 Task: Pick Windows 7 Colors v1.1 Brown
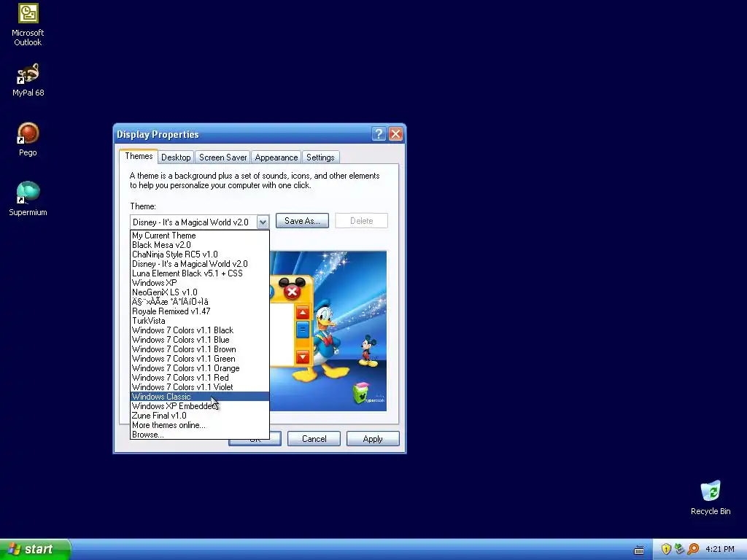coord(200,349)
